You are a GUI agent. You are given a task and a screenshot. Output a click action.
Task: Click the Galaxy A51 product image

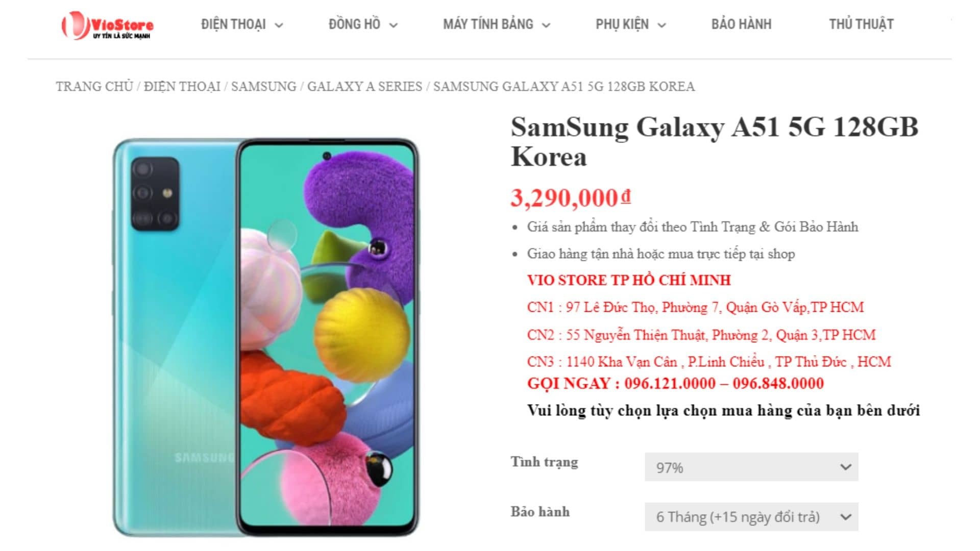click(265, 337)
